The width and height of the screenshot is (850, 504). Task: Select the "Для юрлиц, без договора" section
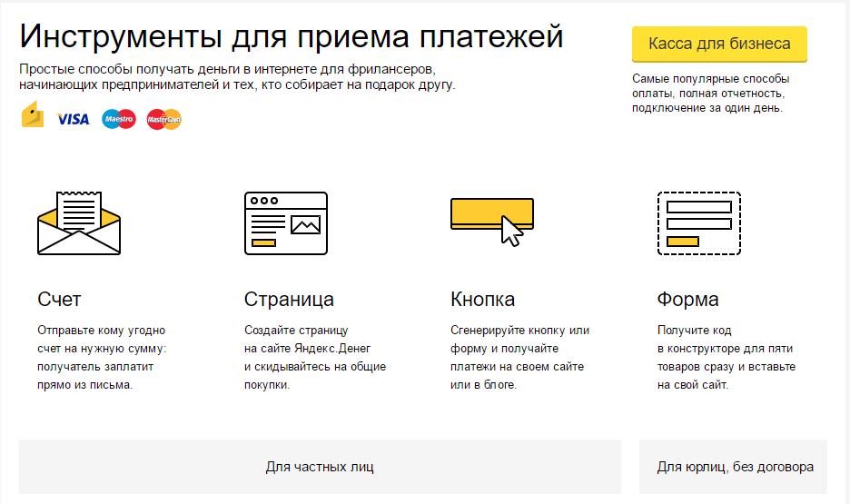coord(735,467)
